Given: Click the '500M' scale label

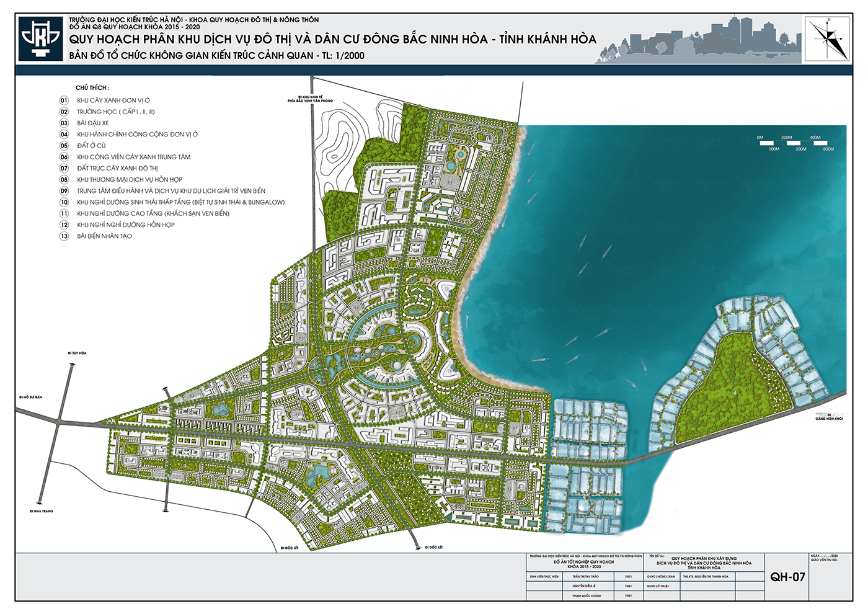Looking at the screenshot, I should pos(828,149).
